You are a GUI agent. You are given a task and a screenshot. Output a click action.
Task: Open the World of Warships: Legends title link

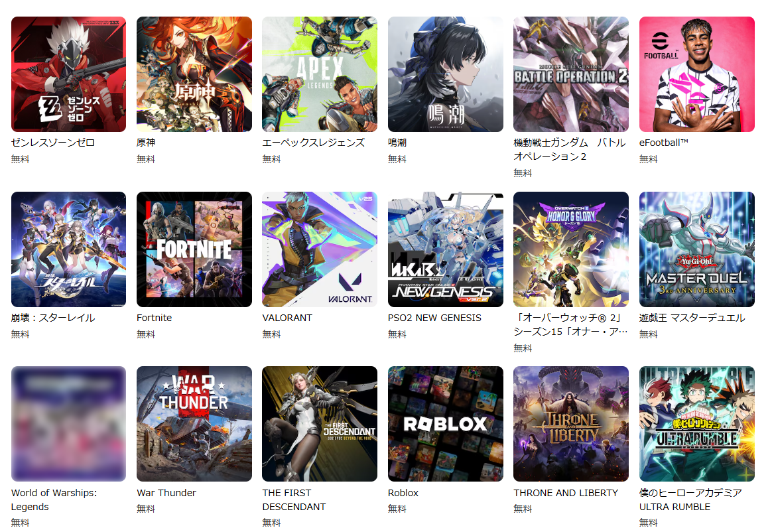click(x=54, y=499)
